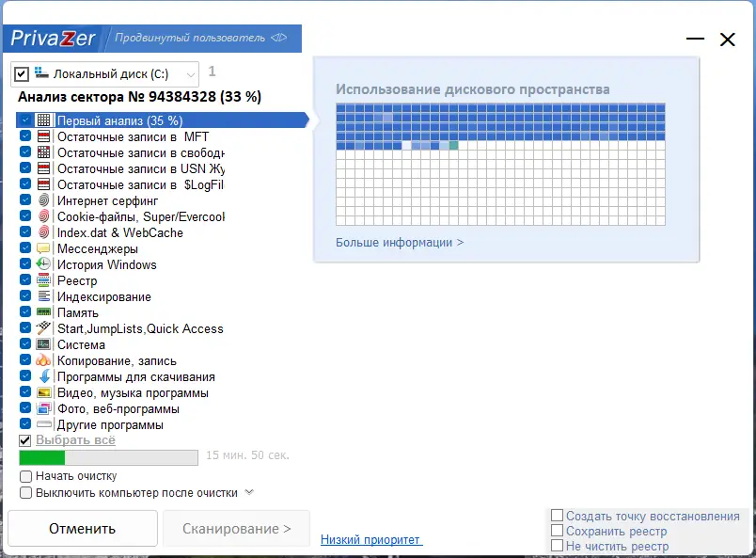Click the Анализ сектора № 94384328 status text

pos(140,97)
